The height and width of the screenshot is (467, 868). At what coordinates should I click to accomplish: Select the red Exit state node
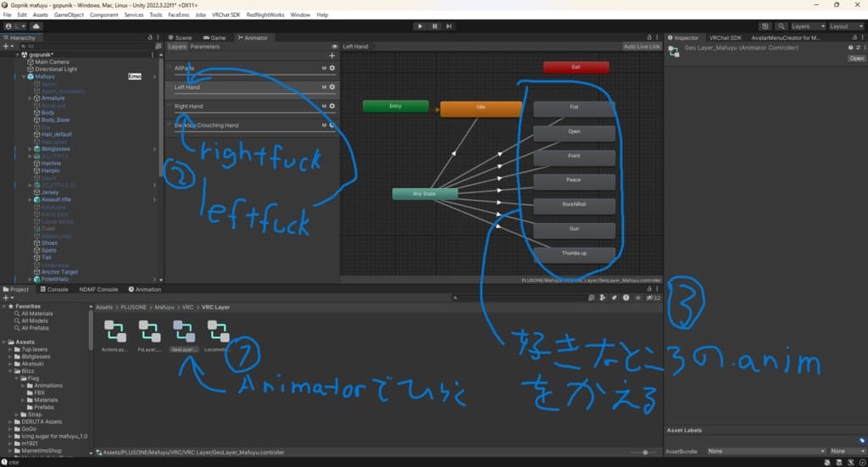point(576,67)
